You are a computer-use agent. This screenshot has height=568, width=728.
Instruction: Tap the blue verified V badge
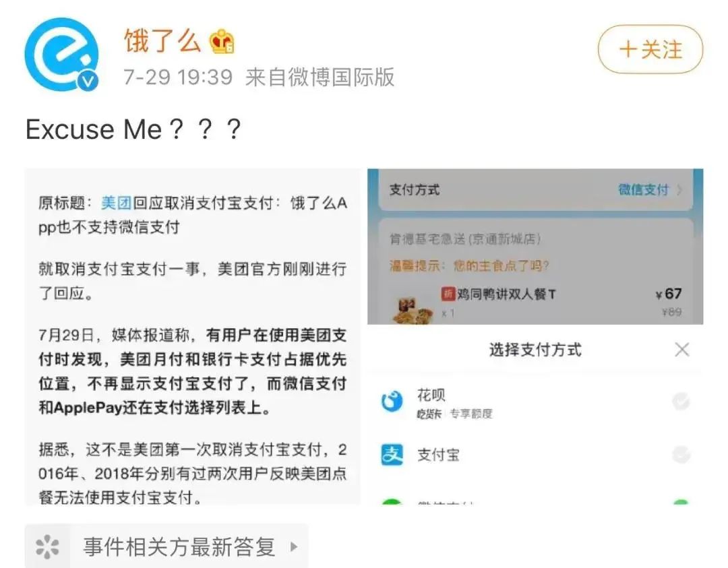coord(88,82)
